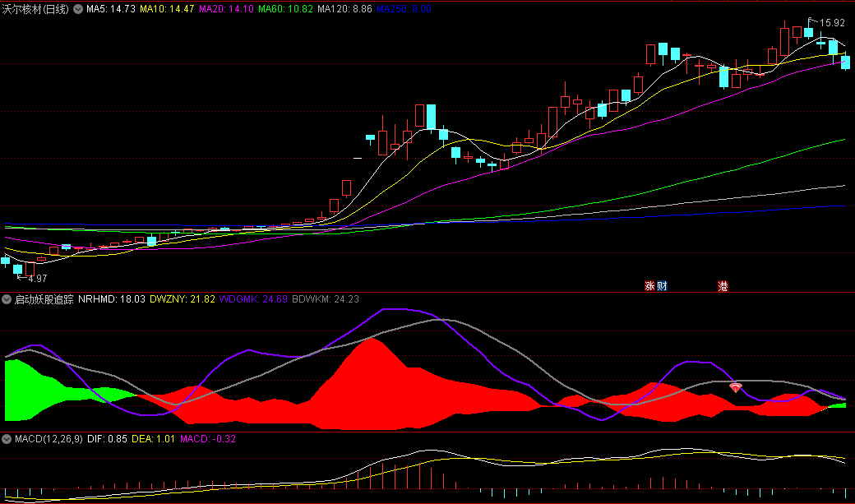Click the MA5: 14.73 label
The image size is (855, 504).
pyautogui.click(x=111, y=9)
